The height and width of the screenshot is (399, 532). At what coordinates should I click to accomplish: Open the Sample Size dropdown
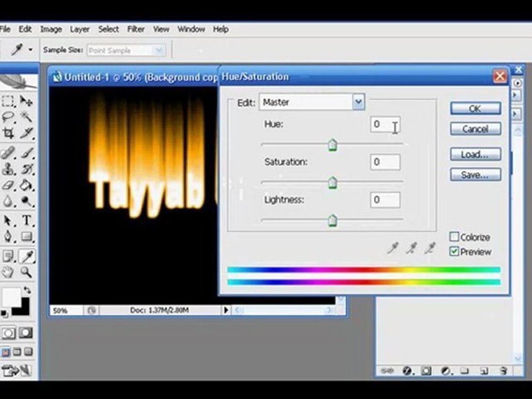click(160, 50)
